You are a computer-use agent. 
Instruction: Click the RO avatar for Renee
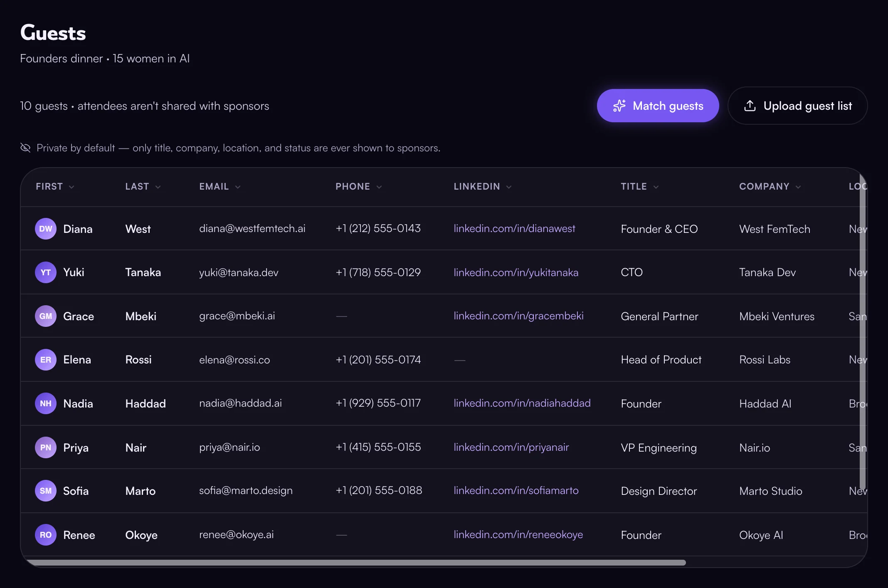tap(46, 535)
